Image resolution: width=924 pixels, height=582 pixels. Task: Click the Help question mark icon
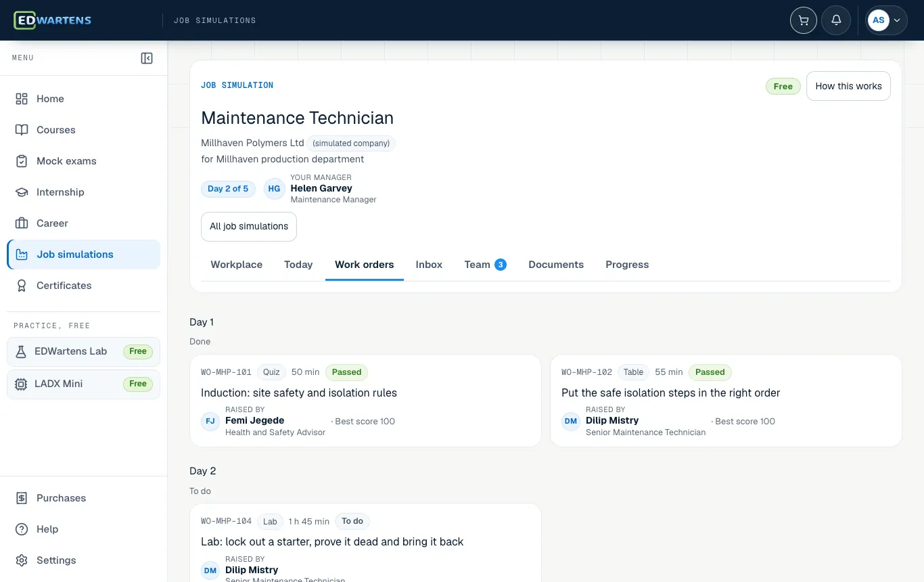coord(22,529)
